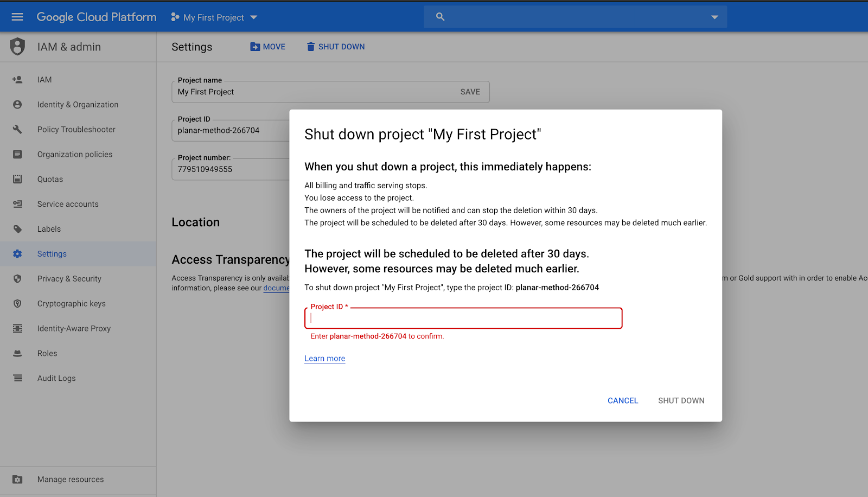Open Identity-Aware Proxy
Screen dimensions: 868x497
click(78, 328)
